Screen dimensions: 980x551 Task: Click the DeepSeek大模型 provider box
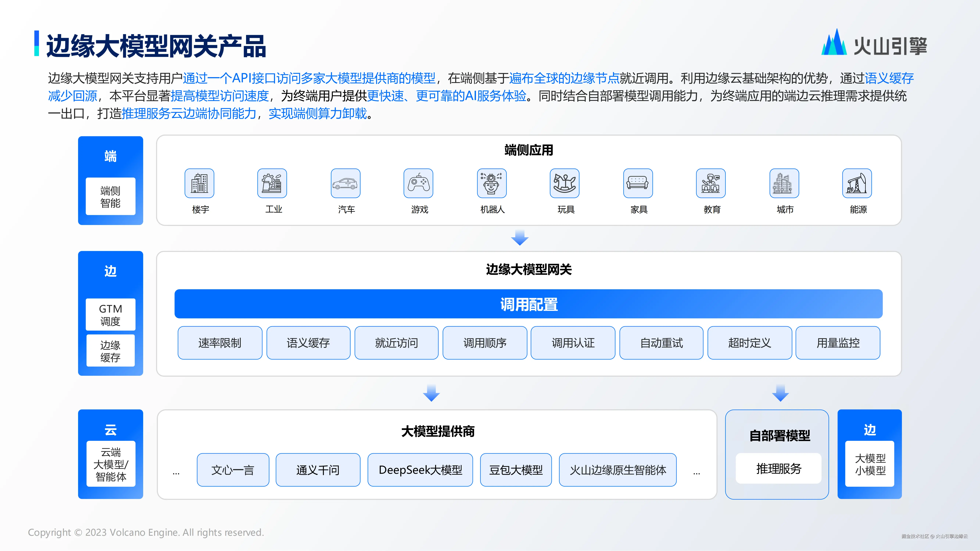(x=420, y=470)
